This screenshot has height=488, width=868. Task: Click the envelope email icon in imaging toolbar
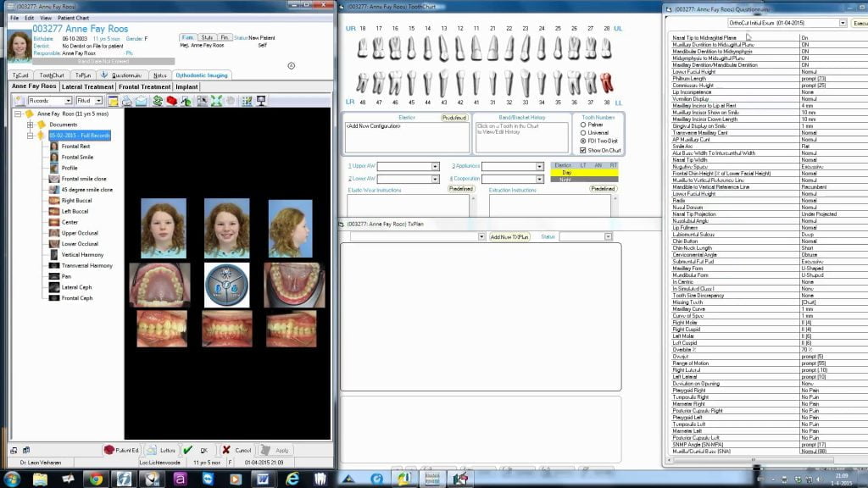pos(140,101)
